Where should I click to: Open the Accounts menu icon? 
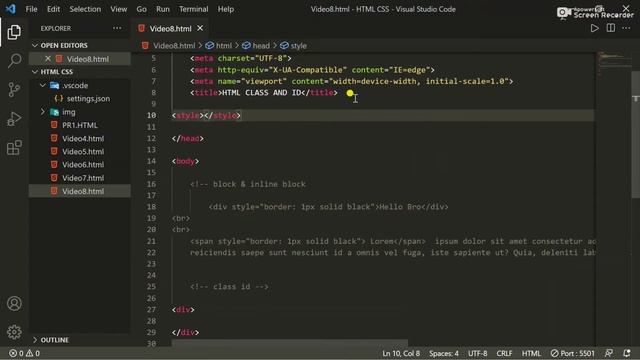click(x=14, y=304)
